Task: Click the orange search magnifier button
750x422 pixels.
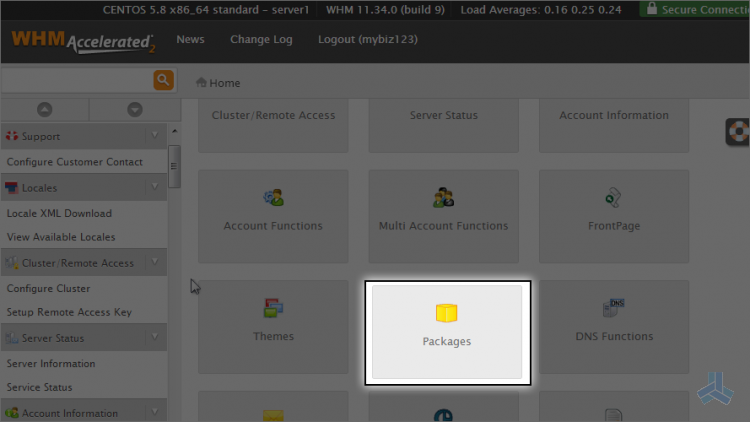Action: point(164,80)
